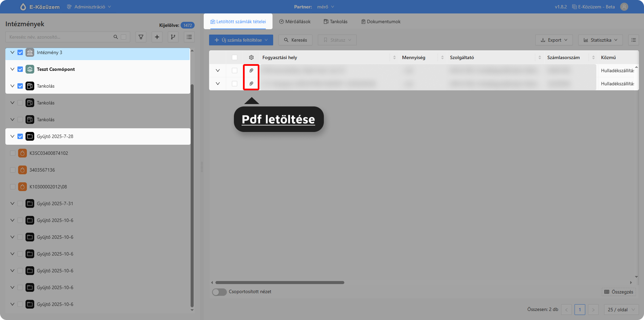Click the Keresés button
The height and width of the screenshot is (320, 644).
coord(295,40)
